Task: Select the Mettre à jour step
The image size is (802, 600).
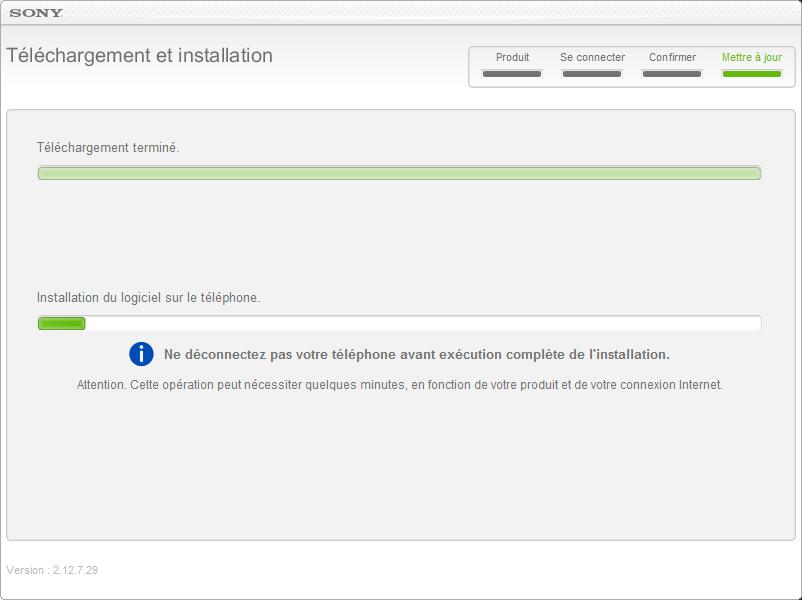Action: click(x=751, y=64)
